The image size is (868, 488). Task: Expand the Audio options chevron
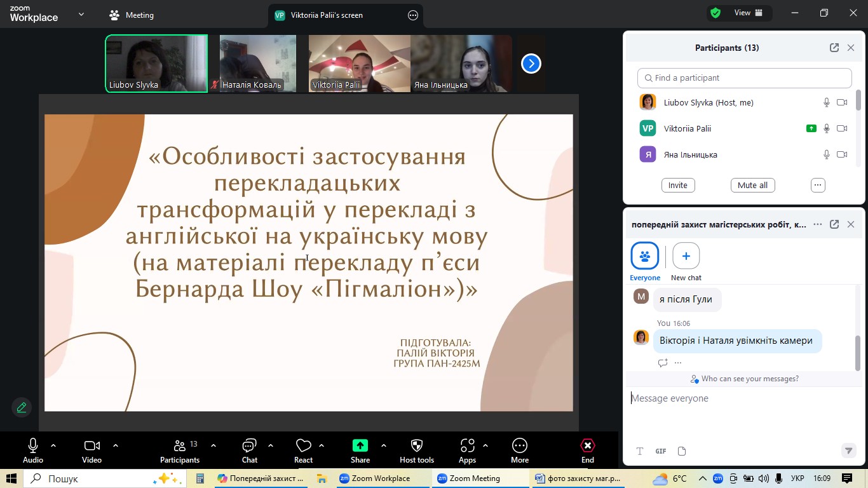point(53,445)
